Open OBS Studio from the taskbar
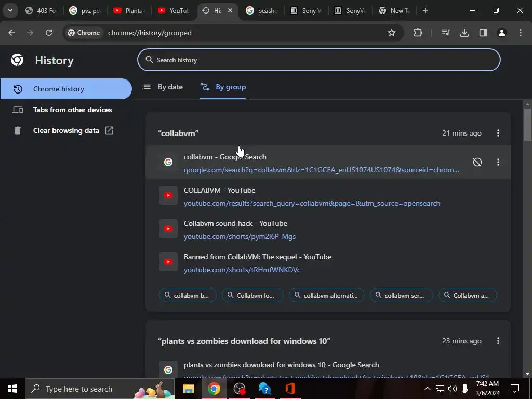Image resolution: width=532 pixels, height=399 pixels. (240, 389)
